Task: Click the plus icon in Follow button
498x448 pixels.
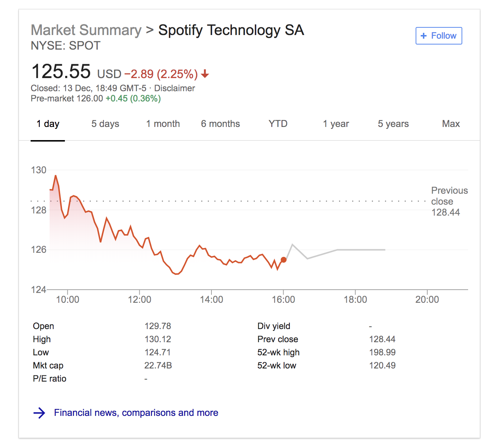Action: [x=424, y=36]
